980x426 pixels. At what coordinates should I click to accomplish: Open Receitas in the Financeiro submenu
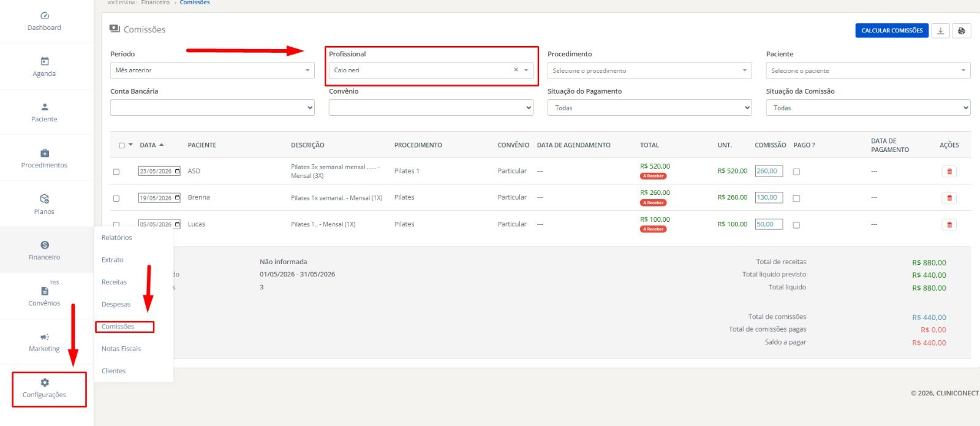coord(115,282)
